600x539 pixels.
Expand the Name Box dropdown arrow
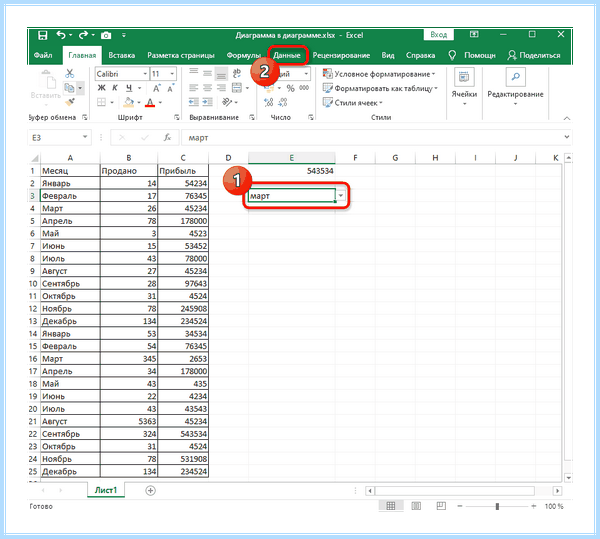tap(85, 137)
